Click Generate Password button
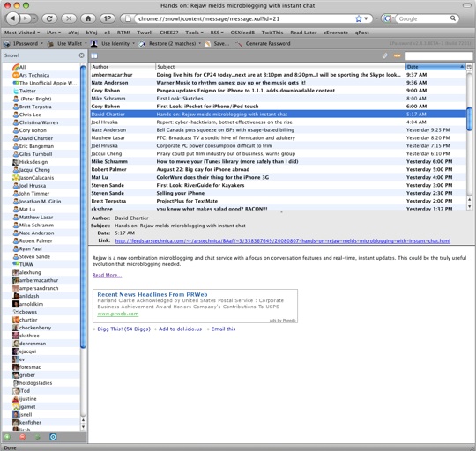Viewport: 476px width, 451px height. (264, 44)
